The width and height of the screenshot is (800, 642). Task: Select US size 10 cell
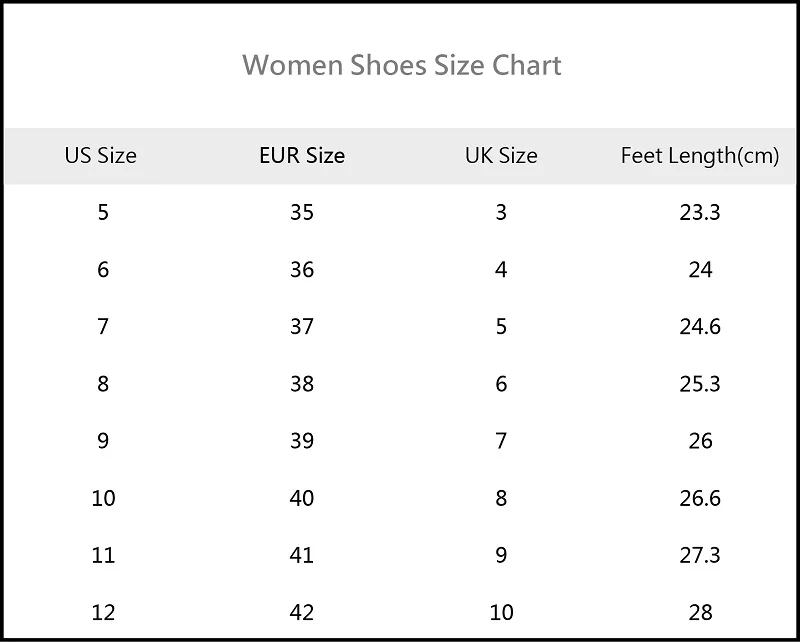tap(103, 498)
